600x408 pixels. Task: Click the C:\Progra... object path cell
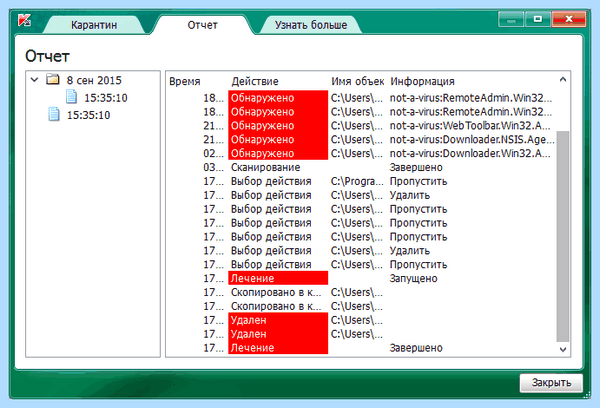357,181
